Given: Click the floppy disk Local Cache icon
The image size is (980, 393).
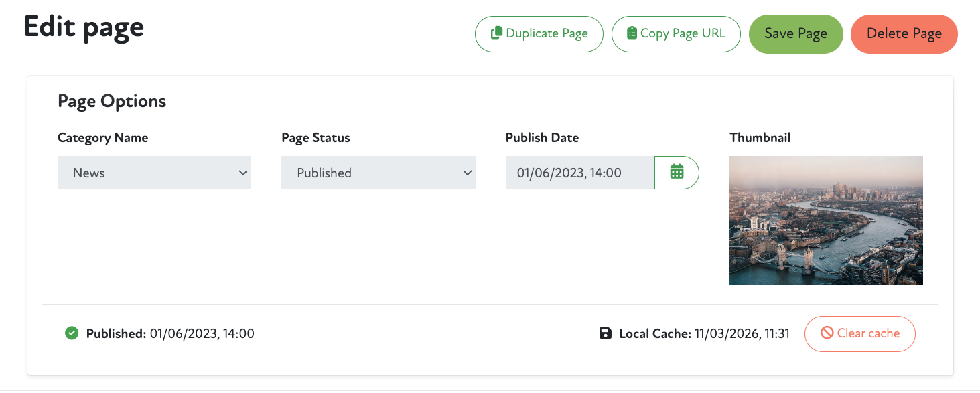Looking at the screenshot, I should pyautogui.click(x=606, y=333).
